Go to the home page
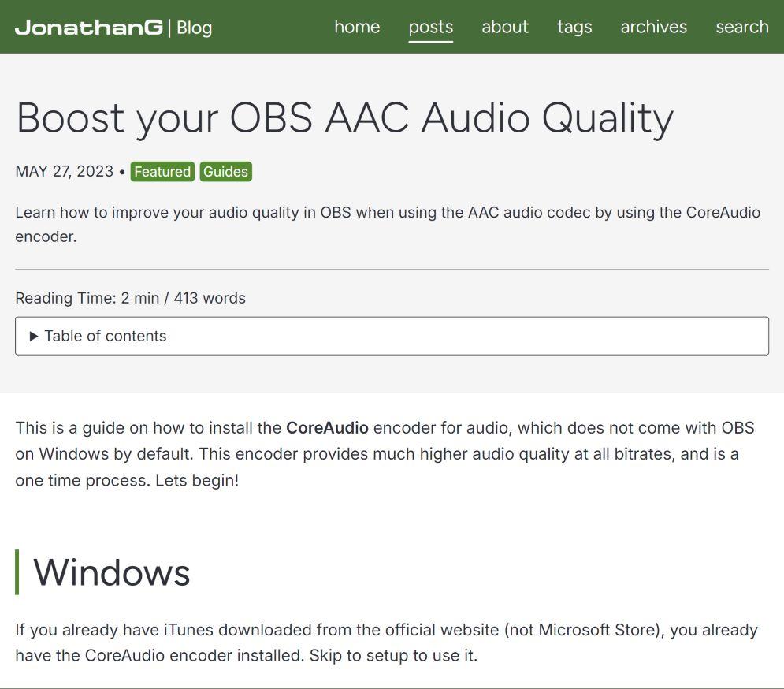Image resolution: width=784 pixels, height=689 pixels. pos(356,27)
